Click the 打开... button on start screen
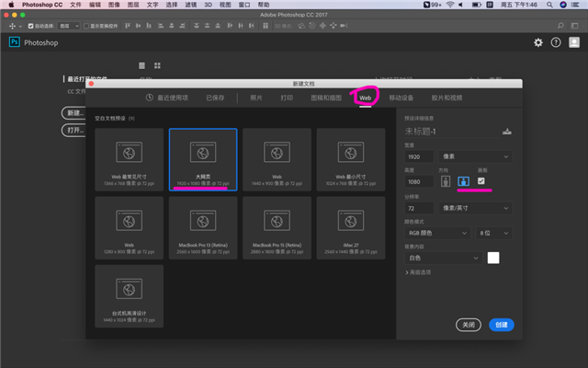588x368 pixels. pos(73,131)
